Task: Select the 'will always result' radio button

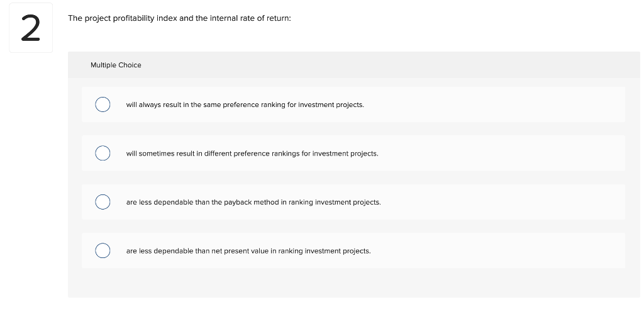Action: (103, 104)
